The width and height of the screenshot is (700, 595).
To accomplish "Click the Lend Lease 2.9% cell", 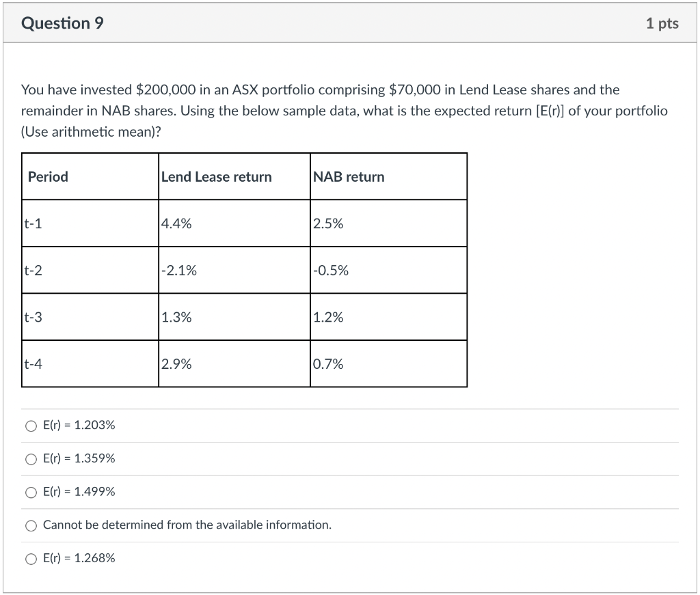I will click(x=177, y=364).
